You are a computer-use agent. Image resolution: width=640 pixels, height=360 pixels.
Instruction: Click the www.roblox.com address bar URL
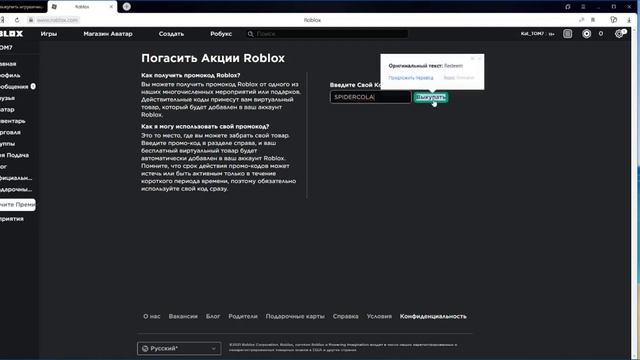57,20
